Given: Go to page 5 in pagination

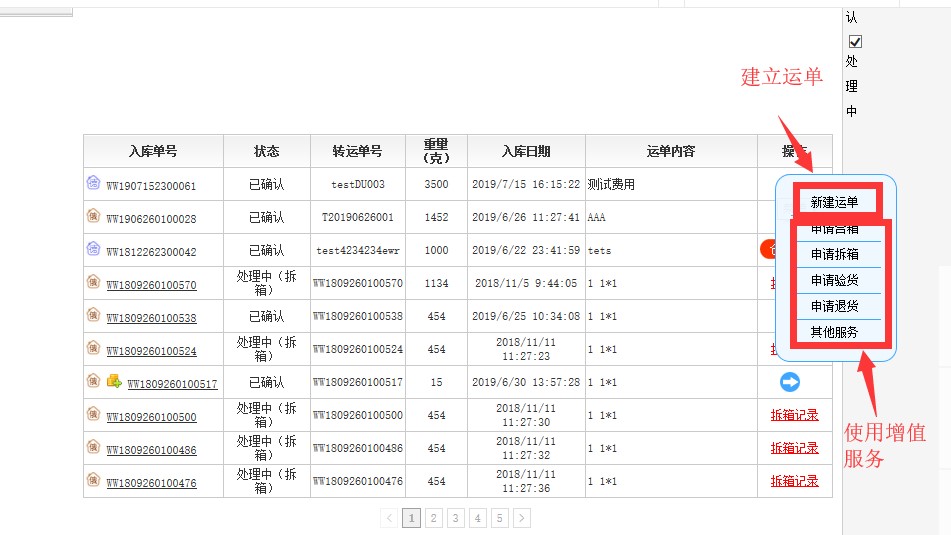Looking at the screenshot, I should pos(500,518).
